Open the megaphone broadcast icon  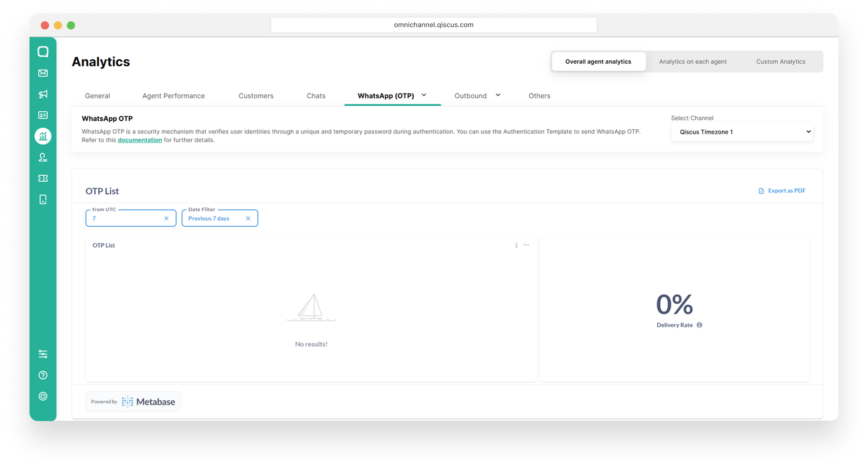coord(43,94)
